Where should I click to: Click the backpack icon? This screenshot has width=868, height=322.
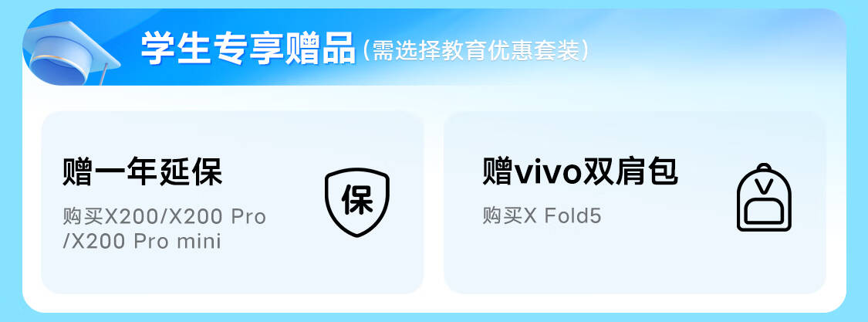point(764,198)
